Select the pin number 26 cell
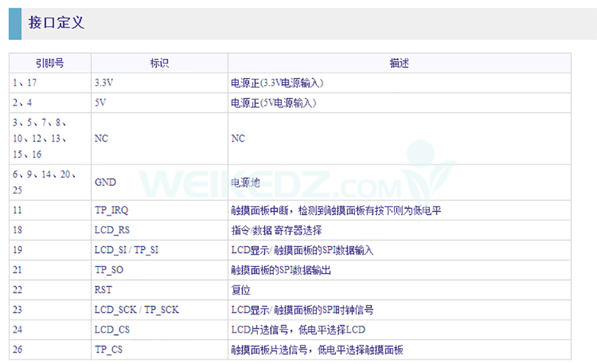 (50, 349)
